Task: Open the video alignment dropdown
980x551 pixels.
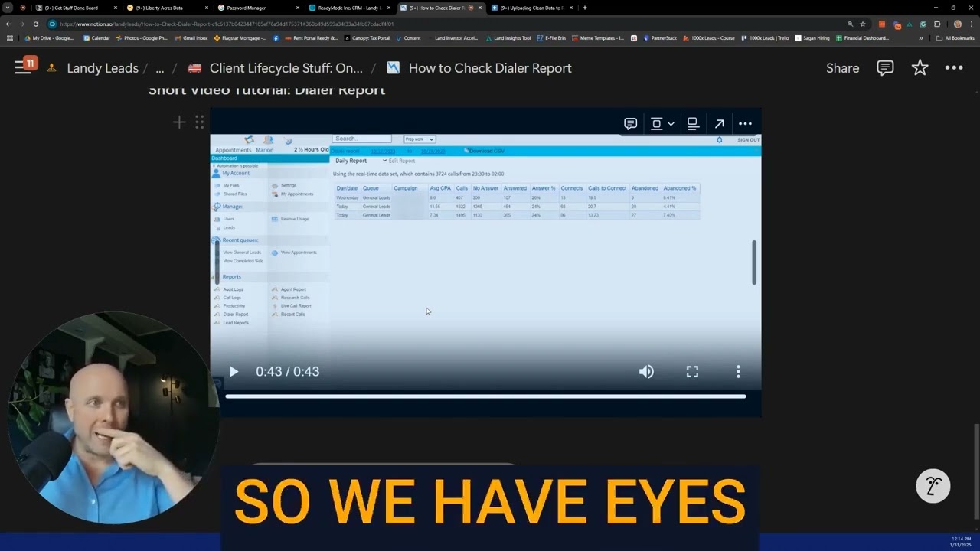Action: [x=662, y=124]
